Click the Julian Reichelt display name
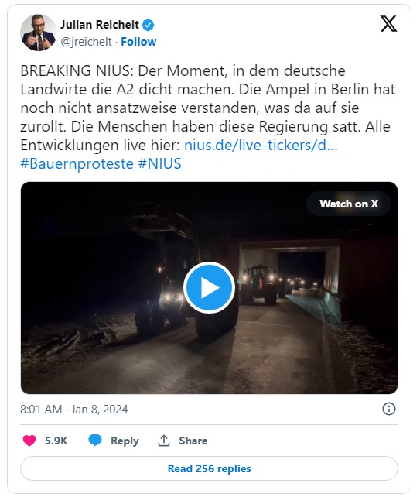This screenshot has width=420, height=504. point(100,25)
